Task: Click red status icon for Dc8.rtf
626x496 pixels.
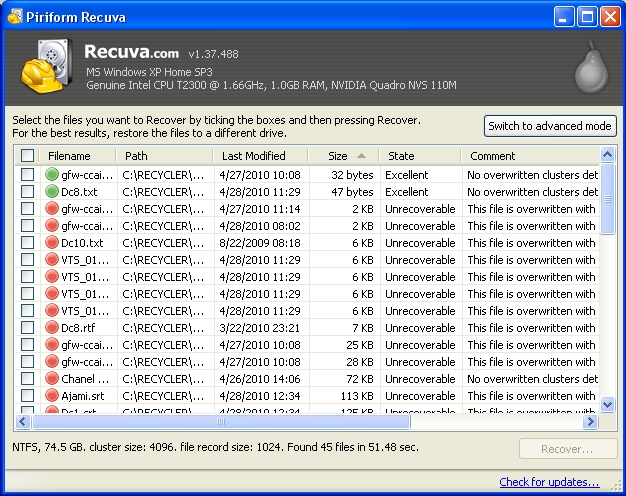Action: click(53, 328)
